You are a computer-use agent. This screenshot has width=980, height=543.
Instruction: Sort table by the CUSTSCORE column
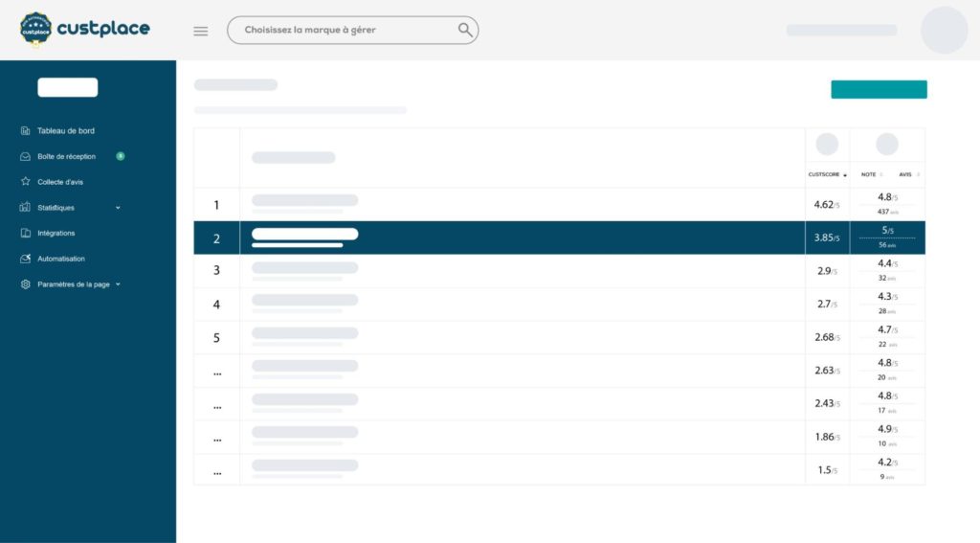pyautogui.click(x=827, y=174)
